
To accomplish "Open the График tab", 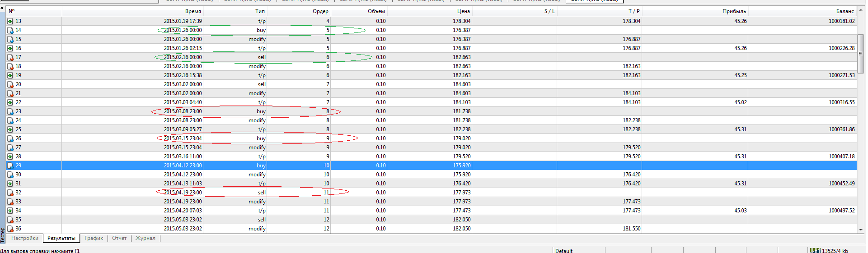I will coord(94,238).
